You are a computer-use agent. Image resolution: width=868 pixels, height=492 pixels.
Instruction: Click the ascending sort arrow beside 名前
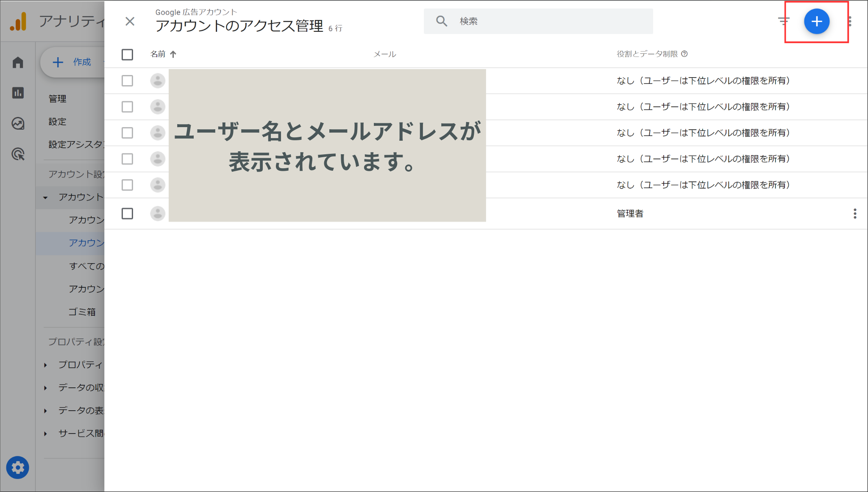coord(173,54)
